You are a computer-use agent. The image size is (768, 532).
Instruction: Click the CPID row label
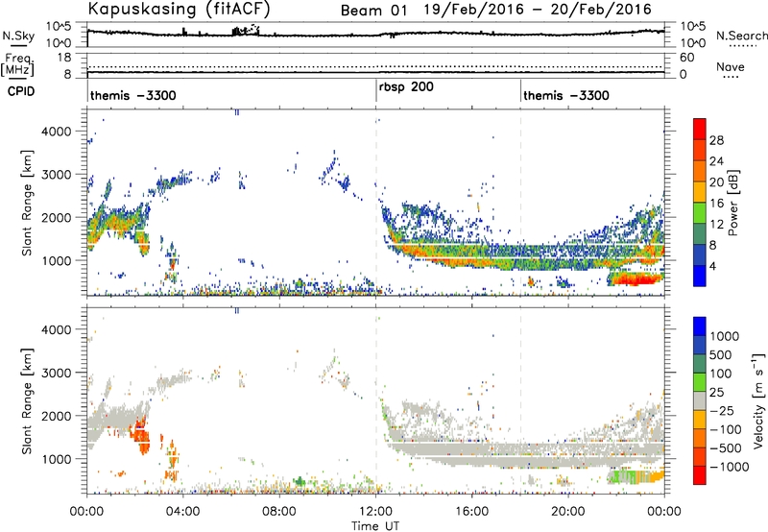click(x=21, y=91)
